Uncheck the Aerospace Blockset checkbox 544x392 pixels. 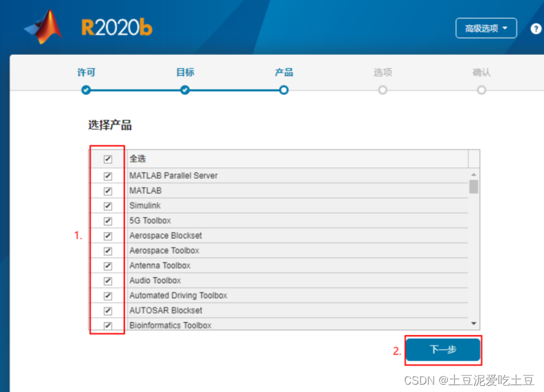click(108, 236)
